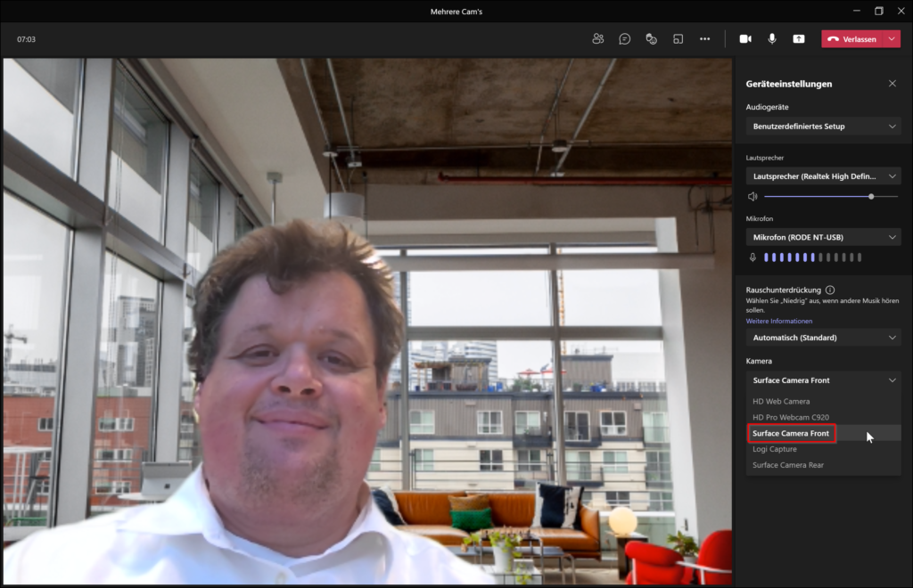913x588 pixels.
Task: Open the Mikrofon RODE NT-USB dropdown
Action: point(823,237)
